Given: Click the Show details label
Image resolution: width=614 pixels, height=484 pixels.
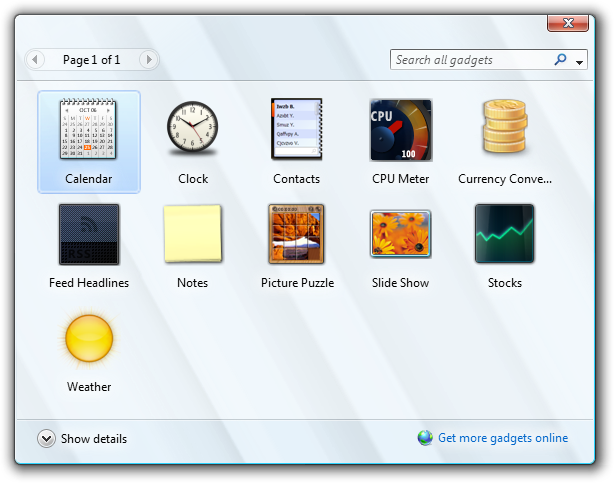Looking at the screenshot, I should [94, 439].
